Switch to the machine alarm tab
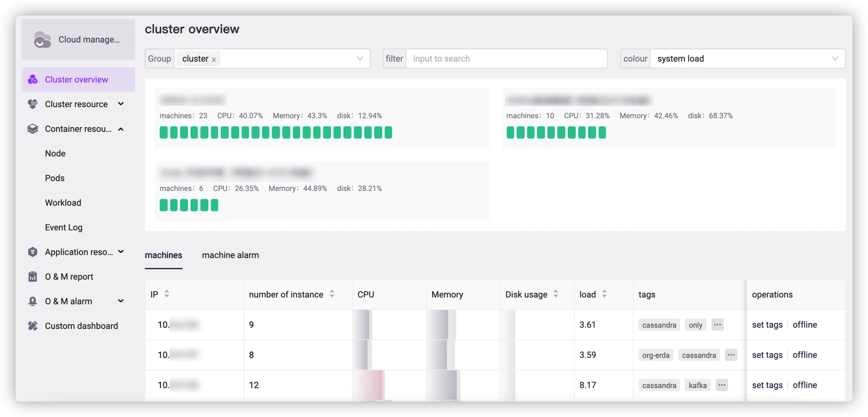Viewport: 868px width, 417px height. (x=230, y=255)
